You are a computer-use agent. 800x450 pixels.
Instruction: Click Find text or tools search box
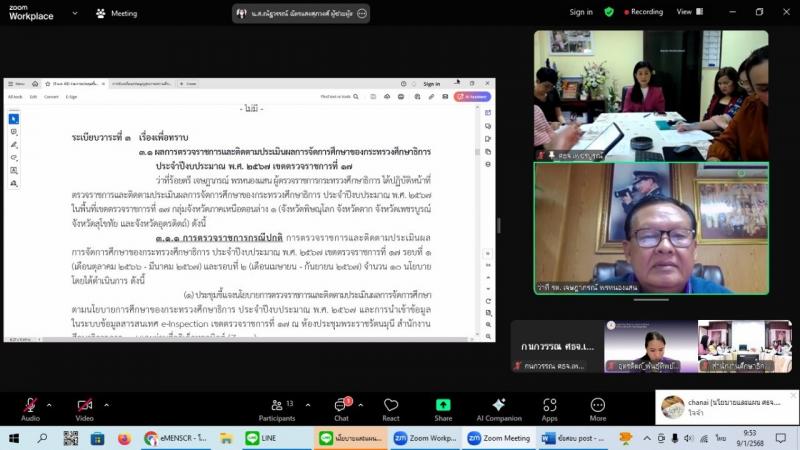click(339, 96)
